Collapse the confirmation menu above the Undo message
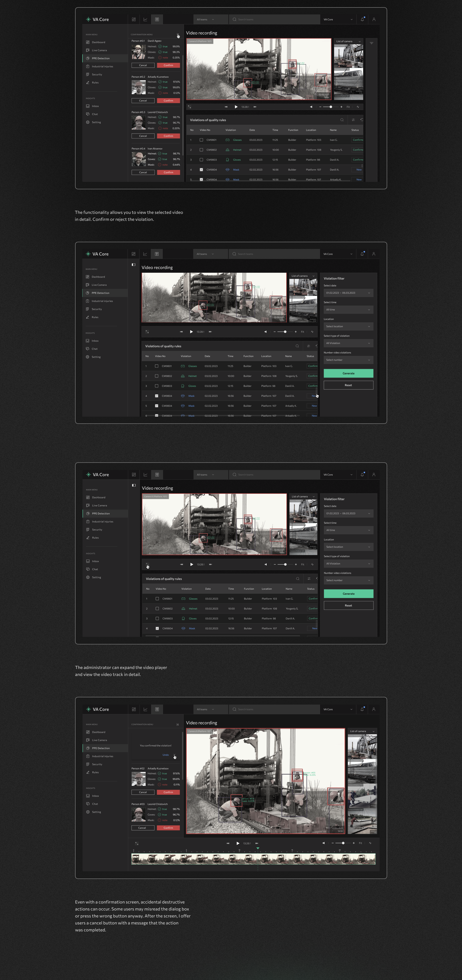Viewport: 462px width, 980px height. pyautogui.click(x=178, y=724)
